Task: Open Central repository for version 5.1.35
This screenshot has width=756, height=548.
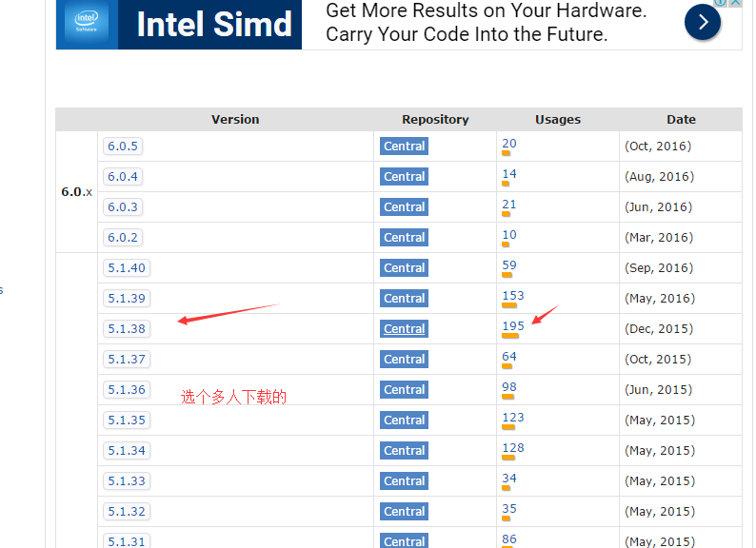Action: click(404, 421)
